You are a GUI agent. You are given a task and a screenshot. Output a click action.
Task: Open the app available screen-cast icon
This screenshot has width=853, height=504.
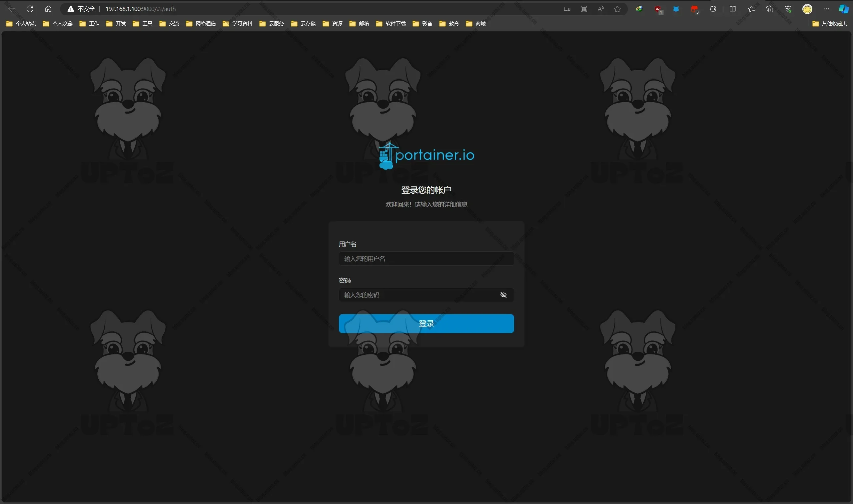(567, 9)
